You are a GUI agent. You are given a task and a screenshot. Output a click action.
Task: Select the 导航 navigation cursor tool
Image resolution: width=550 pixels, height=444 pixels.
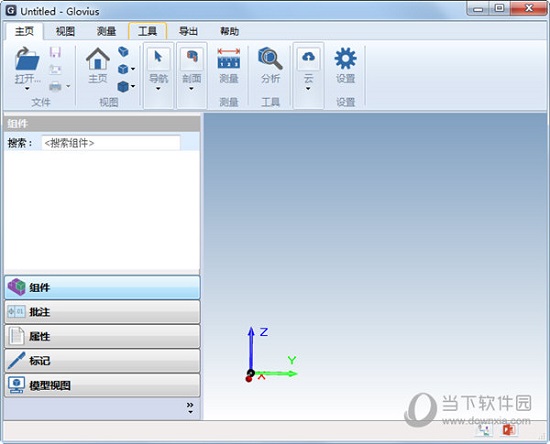click(x=158, y=56)
